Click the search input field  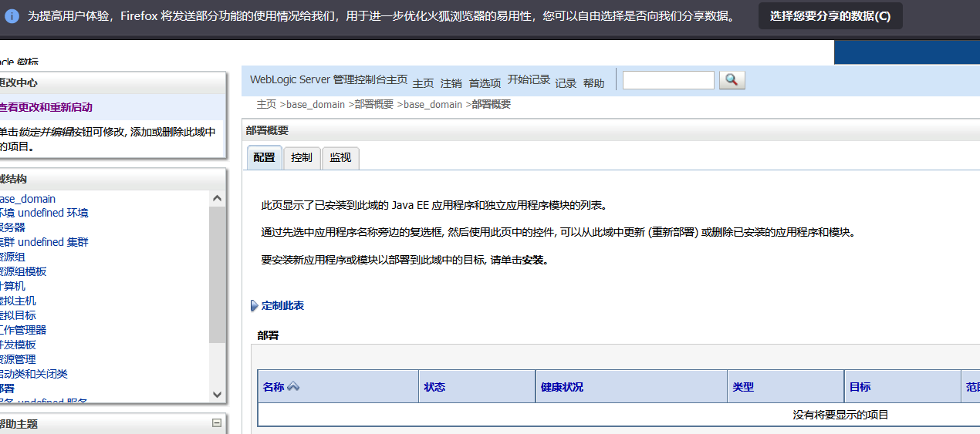(668, 80)
